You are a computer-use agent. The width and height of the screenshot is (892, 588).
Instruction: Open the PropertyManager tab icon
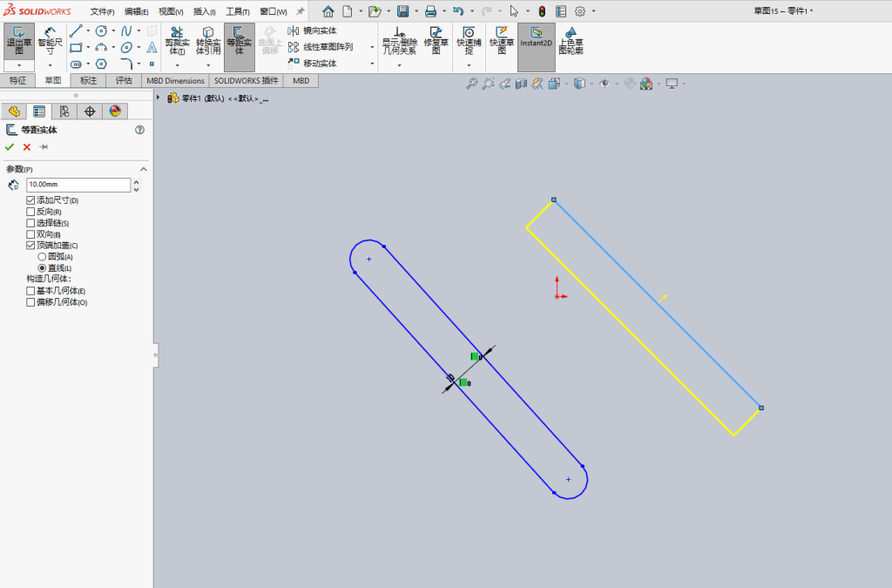click(39, 112)
